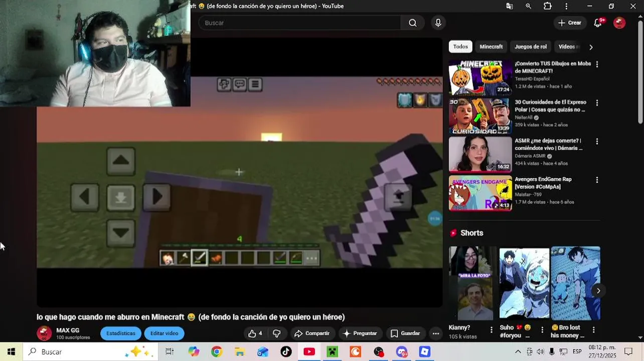Click the TerasHD Español channel name

tap(532, 79)
